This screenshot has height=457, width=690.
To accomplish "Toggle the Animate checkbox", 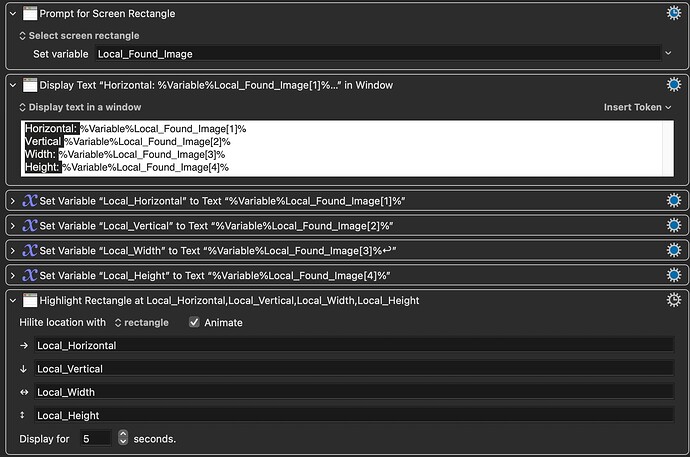I will tap(194, 323).
